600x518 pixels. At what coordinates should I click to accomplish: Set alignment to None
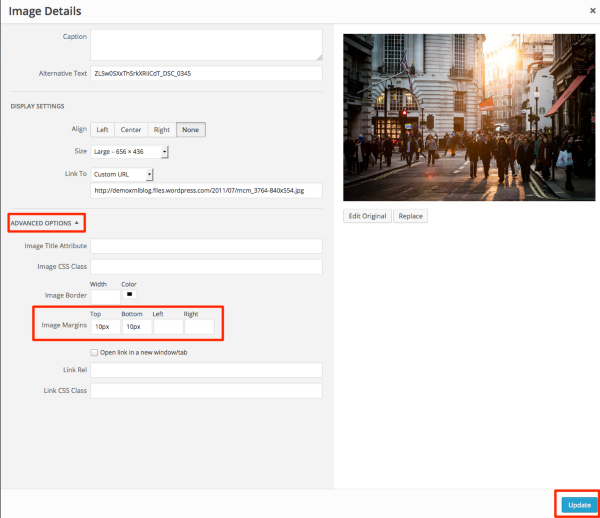pyautogui.click(x=191, y=130)
